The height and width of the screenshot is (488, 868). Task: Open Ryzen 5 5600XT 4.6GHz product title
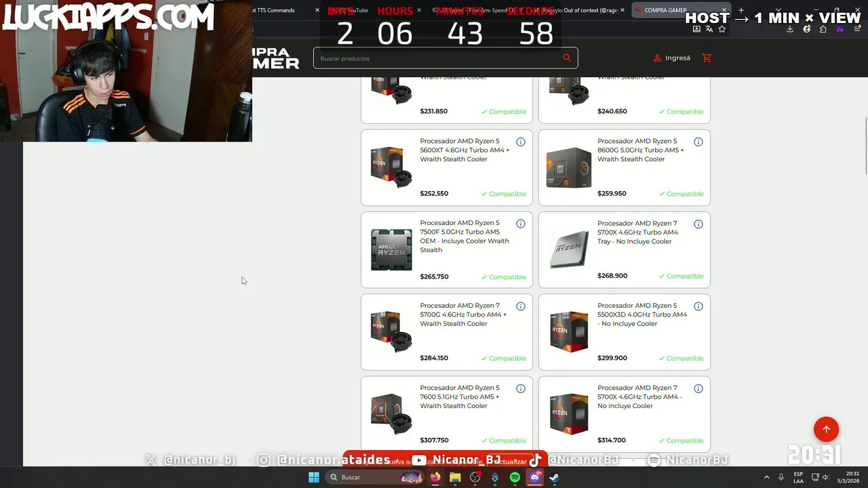465,150
